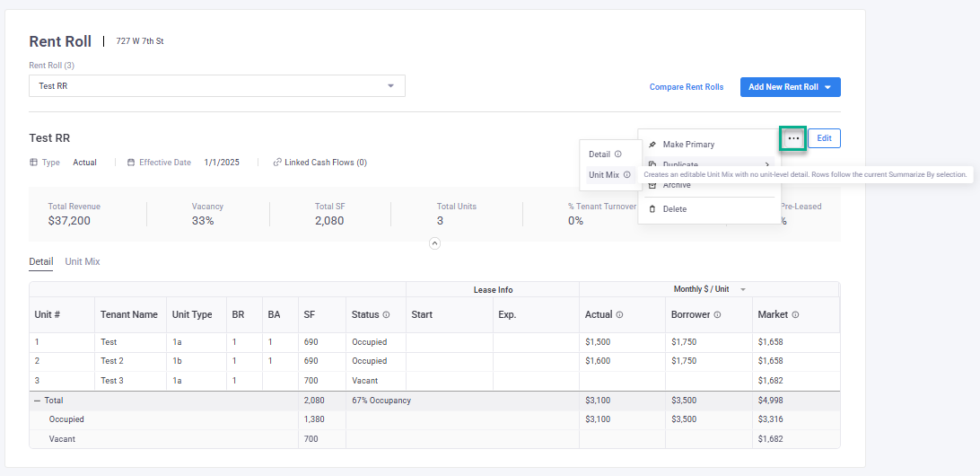
Task: Collapse the summary metrics panel with the up chevron
Action: 435,244
